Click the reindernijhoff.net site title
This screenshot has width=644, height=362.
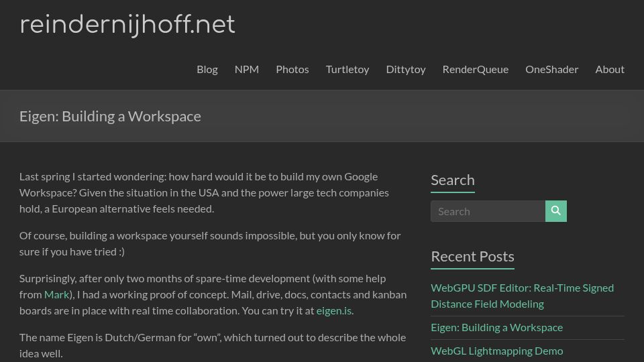coord(127,25)
